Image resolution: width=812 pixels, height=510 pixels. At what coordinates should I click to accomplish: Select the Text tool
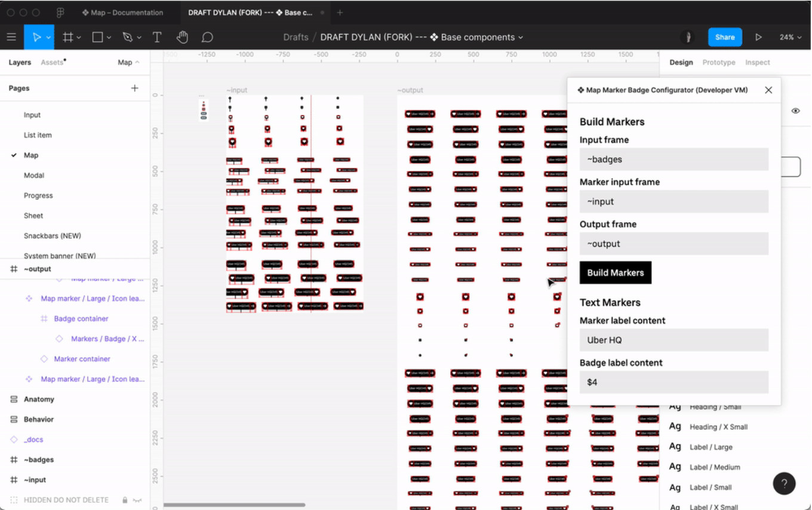157,37
